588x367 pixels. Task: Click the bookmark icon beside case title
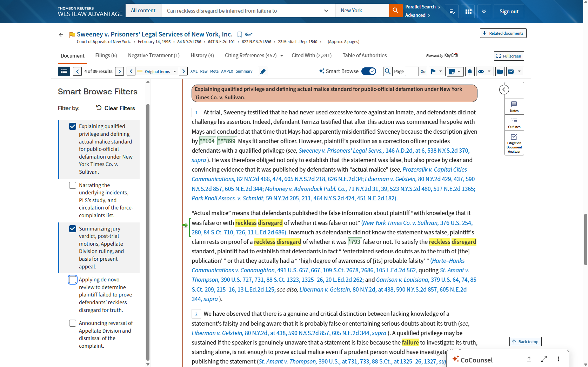point(240,34)
